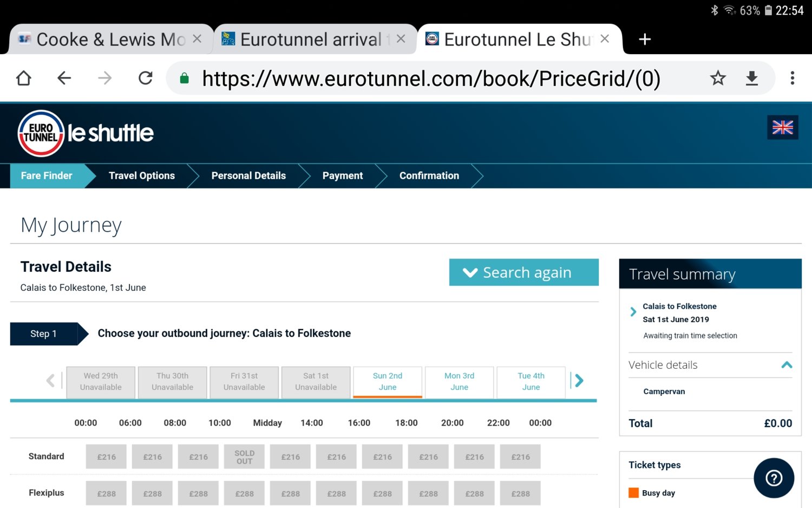
Task: Navigate forward in browser
Action: (x=104, y=79)
